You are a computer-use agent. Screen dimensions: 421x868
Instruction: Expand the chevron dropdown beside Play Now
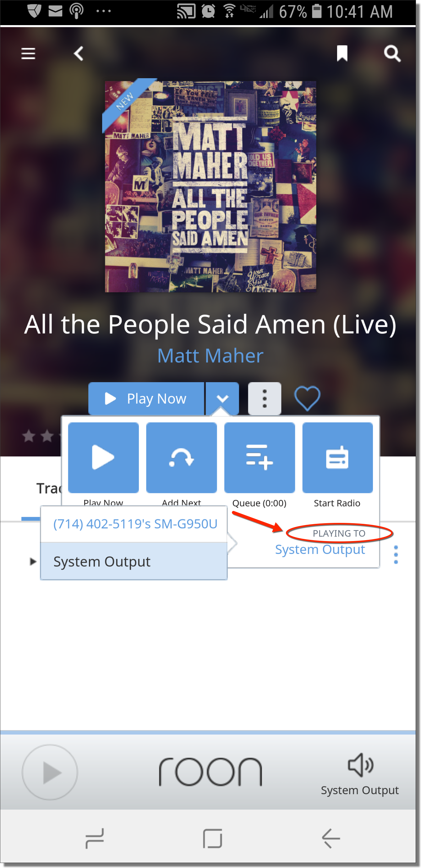coord(222,399)
